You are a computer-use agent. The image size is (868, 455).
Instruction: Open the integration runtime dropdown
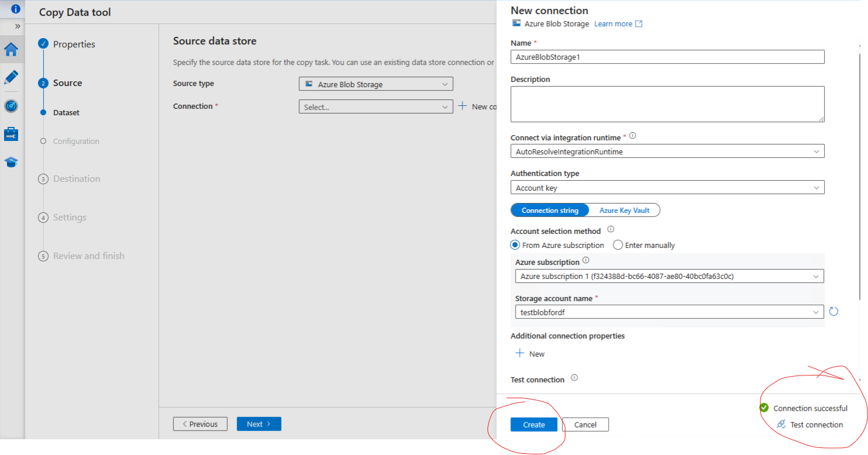coord(667,151)
